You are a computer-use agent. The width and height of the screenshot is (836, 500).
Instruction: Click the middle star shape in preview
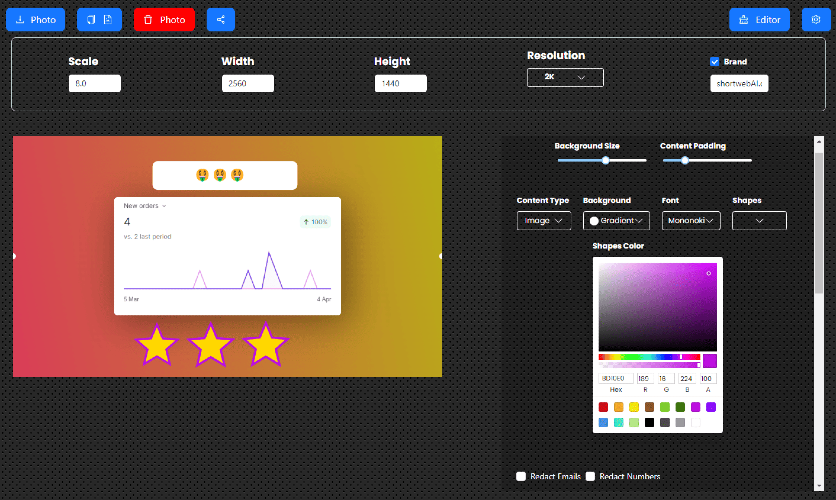[211, 345]
